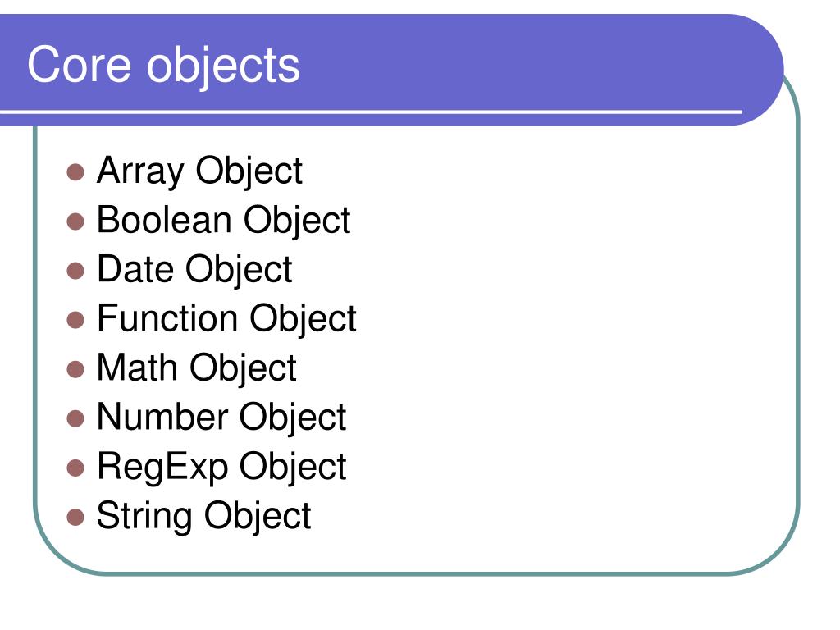This screenshot has width=840, height=630.
Task: Click the bullet beside Boolean Object
Action: point(75,221)
